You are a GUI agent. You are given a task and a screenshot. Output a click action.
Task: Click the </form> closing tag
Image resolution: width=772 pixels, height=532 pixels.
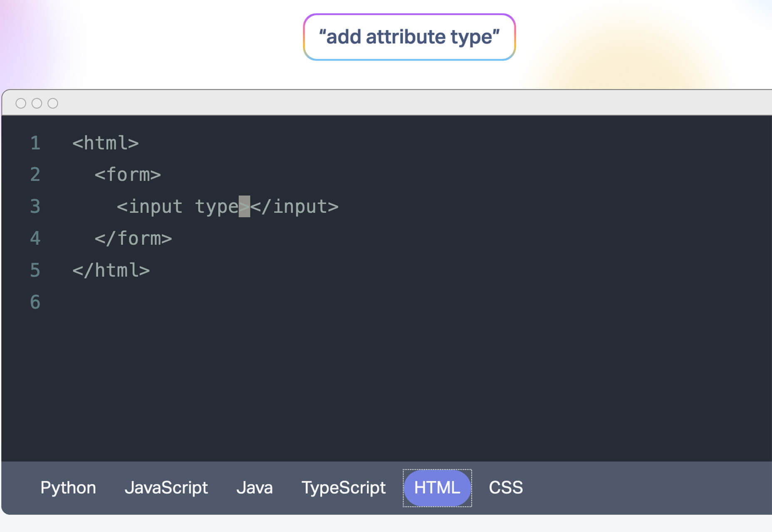133,239
